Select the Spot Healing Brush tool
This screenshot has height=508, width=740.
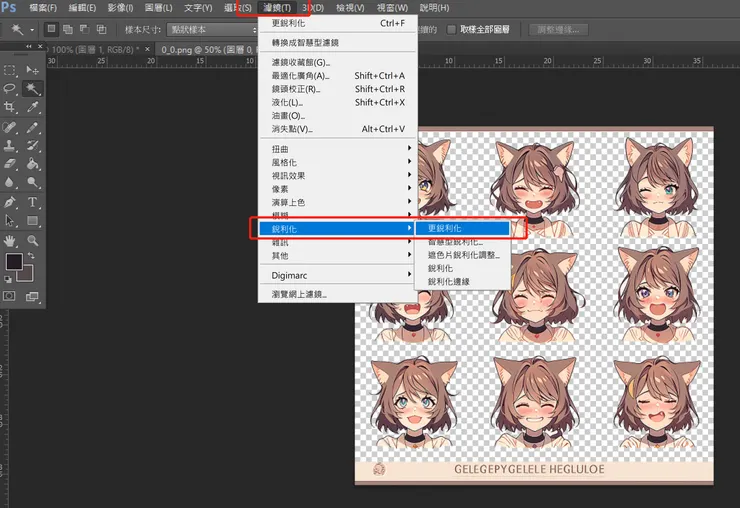pos(9,127)
